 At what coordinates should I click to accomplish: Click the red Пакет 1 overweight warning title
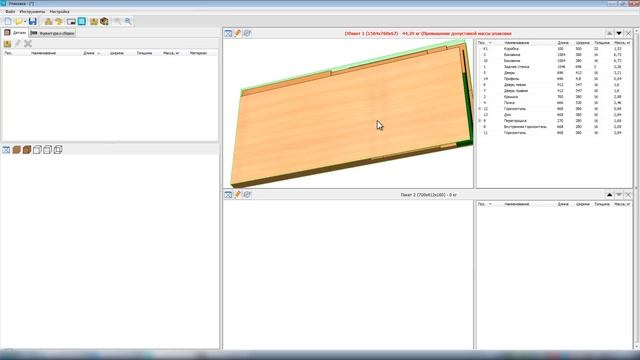tap(428, 33)
